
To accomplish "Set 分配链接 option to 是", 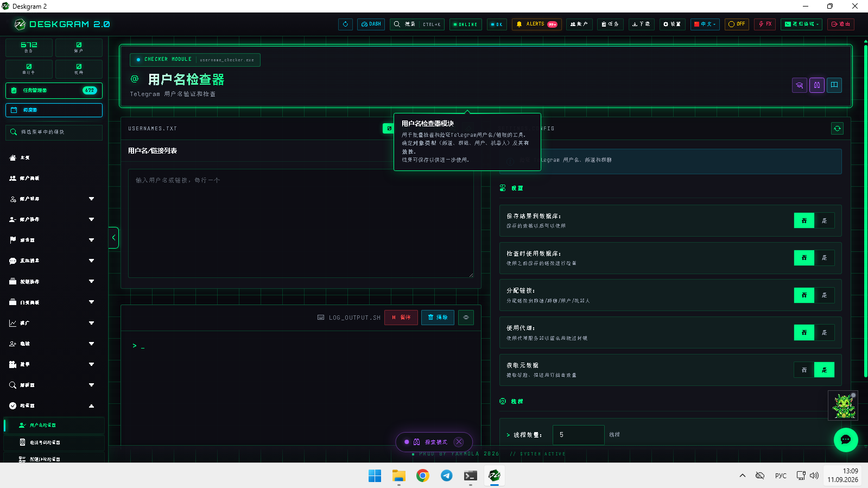I will (824, 295).
